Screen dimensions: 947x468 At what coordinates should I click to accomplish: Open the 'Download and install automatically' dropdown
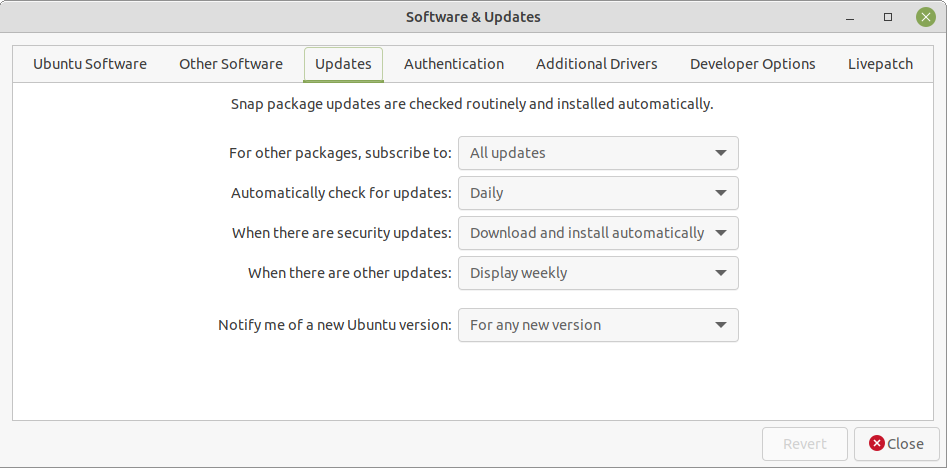598,233
